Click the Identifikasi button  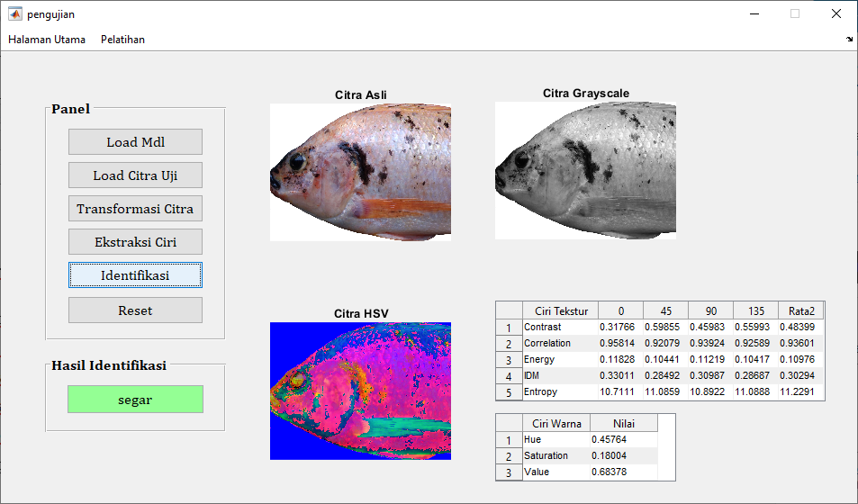tap(135, 275)
